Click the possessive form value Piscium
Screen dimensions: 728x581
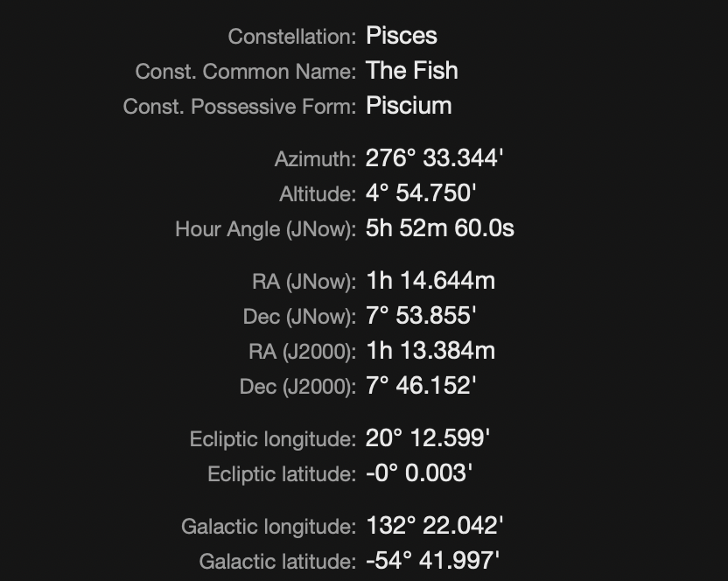pos(409,106)
